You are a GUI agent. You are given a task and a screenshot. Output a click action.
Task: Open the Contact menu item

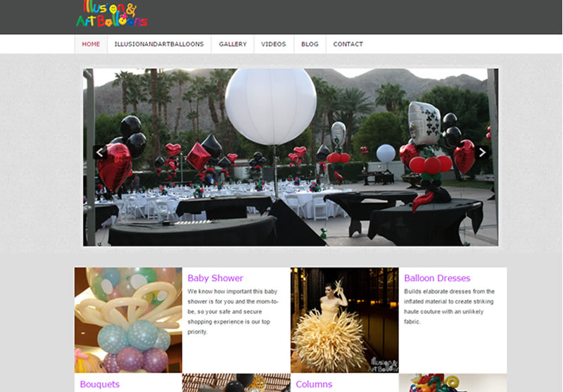[x=348, y=44]
